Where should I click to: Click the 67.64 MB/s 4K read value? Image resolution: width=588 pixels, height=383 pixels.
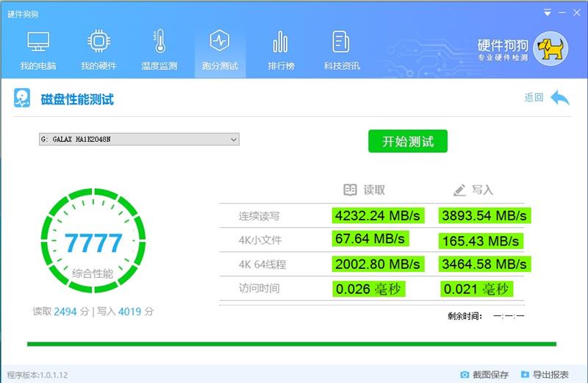click(x=370, y=239)
